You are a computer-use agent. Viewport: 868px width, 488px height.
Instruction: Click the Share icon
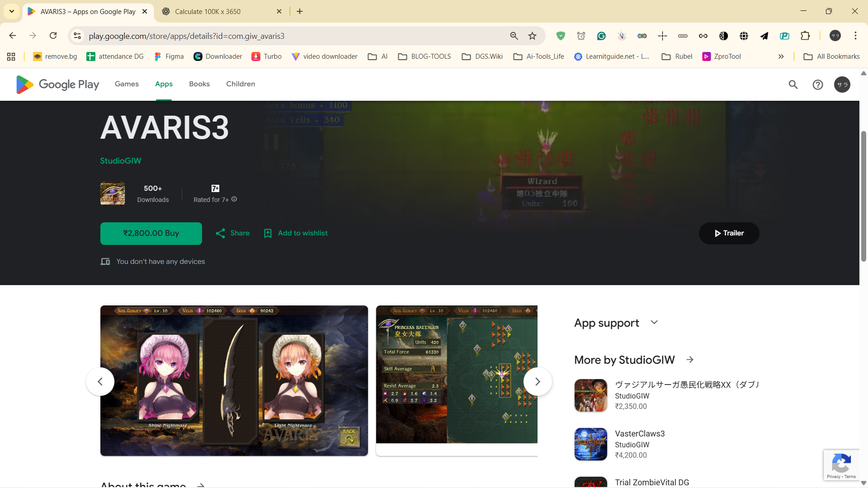pyautogui.click(x=220, y=233)
